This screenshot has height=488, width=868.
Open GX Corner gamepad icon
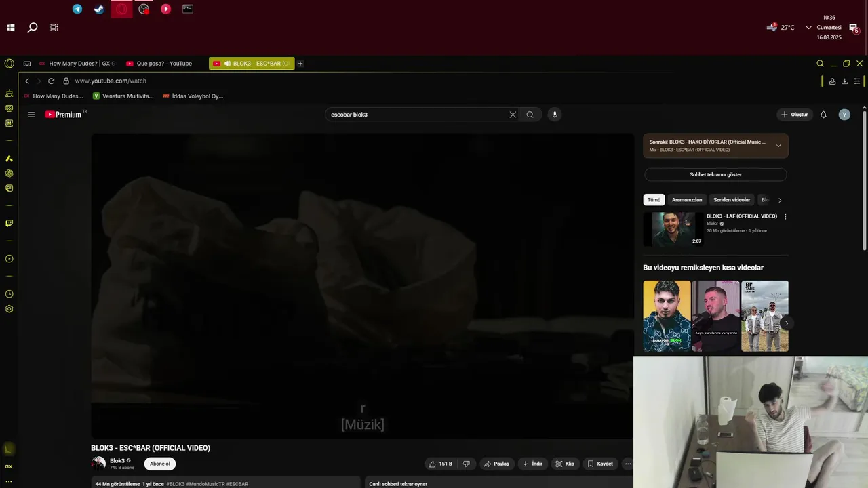point(27,64)
